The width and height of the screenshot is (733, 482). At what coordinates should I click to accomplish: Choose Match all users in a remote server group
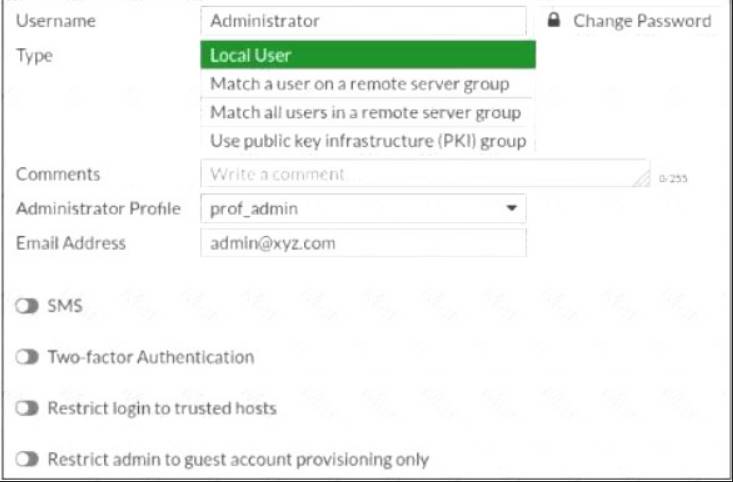coord(365,112)
